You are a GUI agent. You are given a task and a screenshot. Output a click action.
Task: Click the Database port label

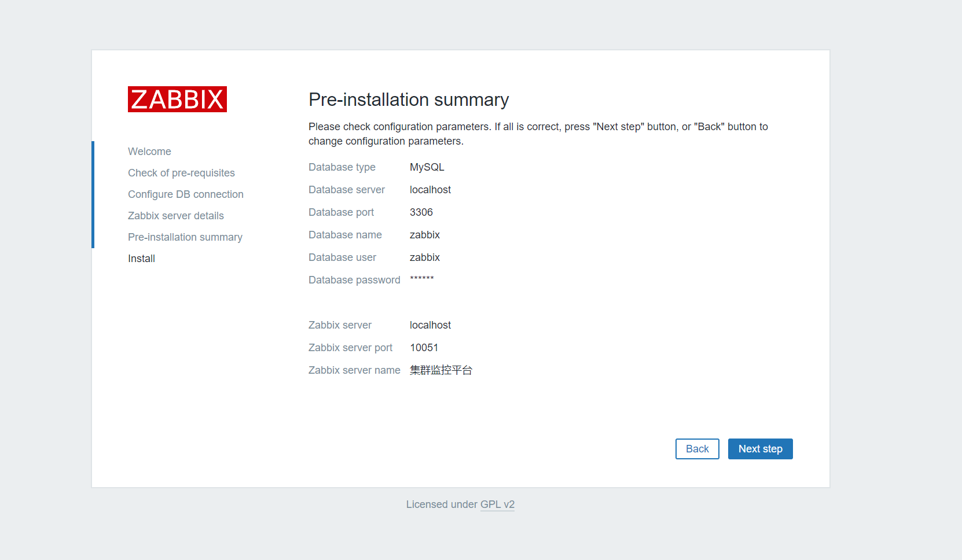(342, 212)
